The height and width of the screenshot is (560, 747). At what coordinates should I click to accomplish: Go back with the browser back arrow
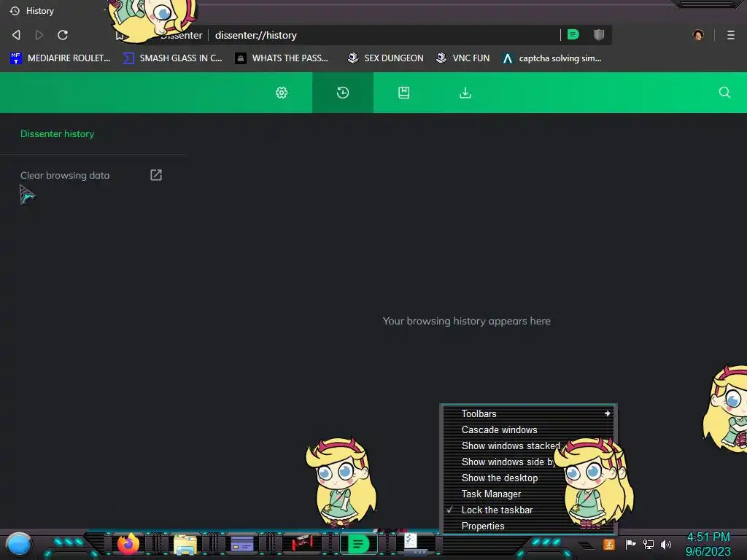point(16,35)
